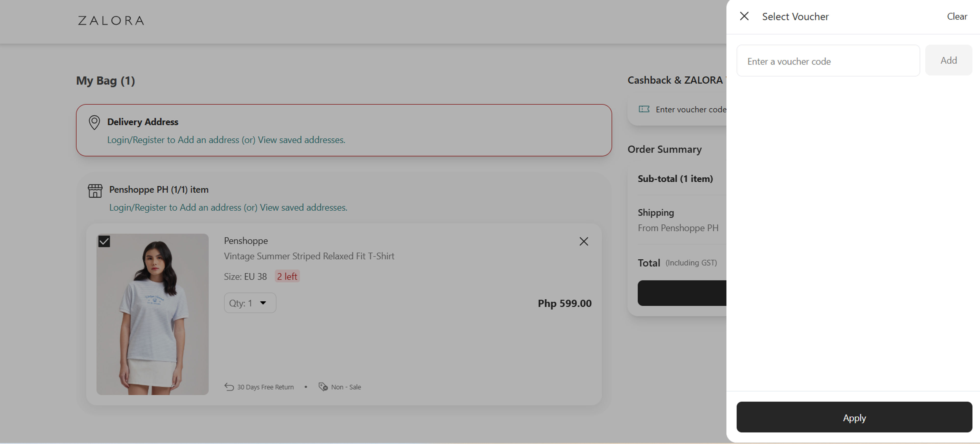Uncheck the Penshoppe T-shirt item checkbox

[104, 242]
